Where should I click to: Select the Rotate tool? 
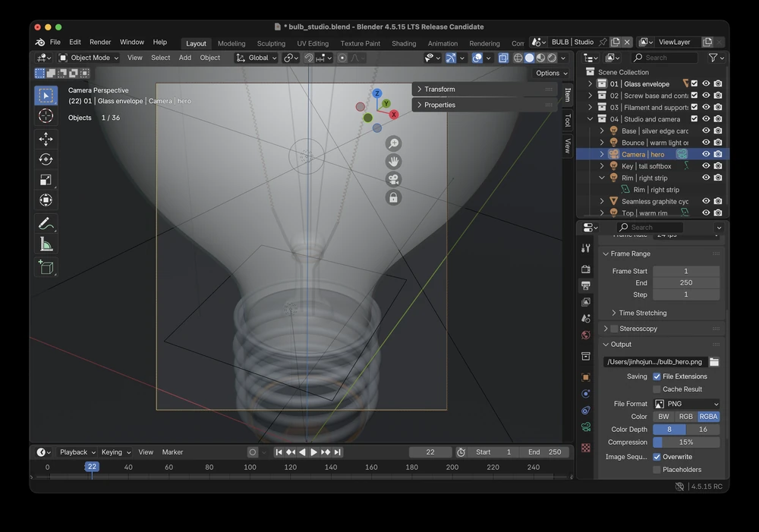tap(46, 159)
